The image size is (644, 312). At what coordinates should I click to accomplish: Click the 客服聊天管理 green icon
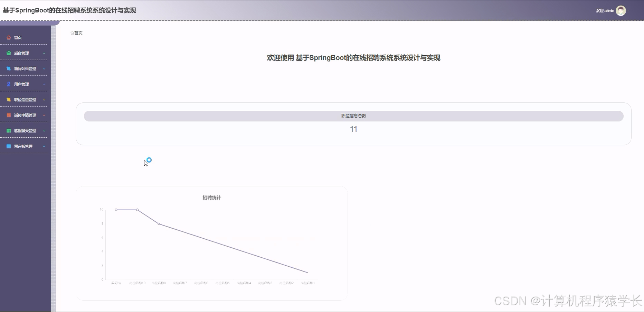9,131
